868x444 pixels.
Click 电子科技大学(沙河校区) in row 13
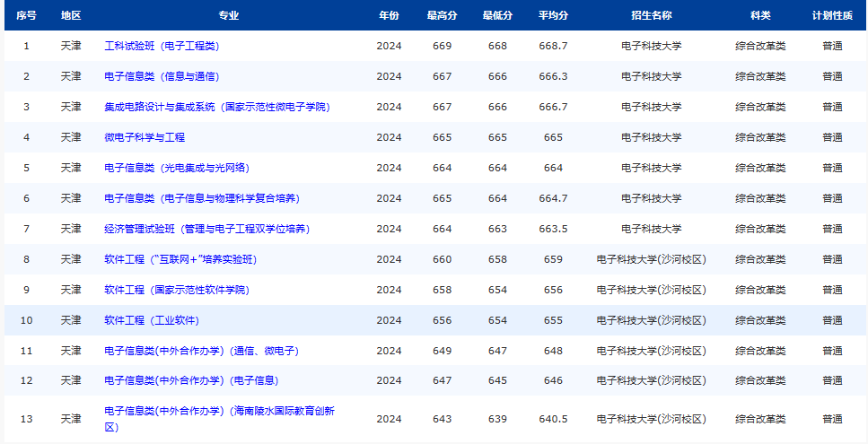(651, 419)
